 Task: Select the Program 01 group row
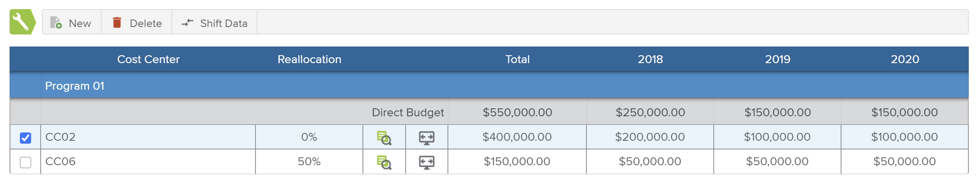75,86
